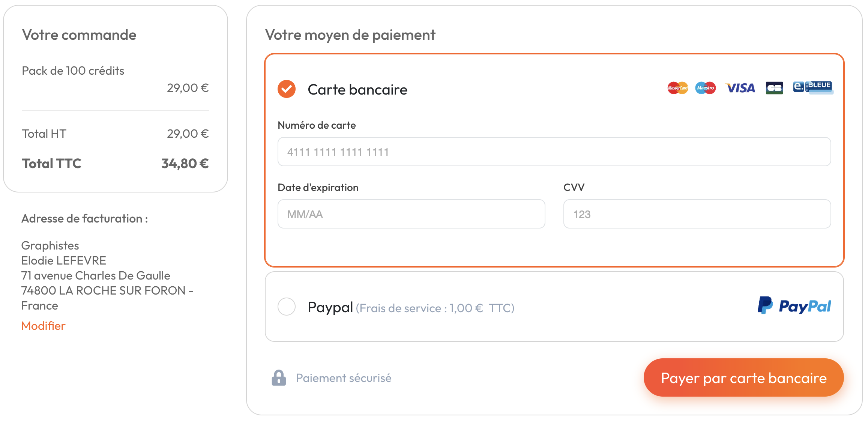
Task: Click the Date d'expiration input field
Action: 411,214
